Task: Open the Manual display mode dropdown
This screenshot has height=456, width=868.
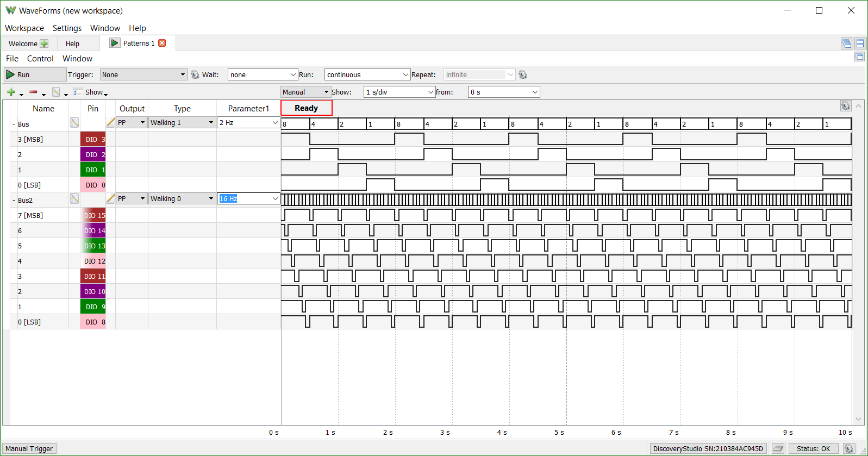Action: 305,92
